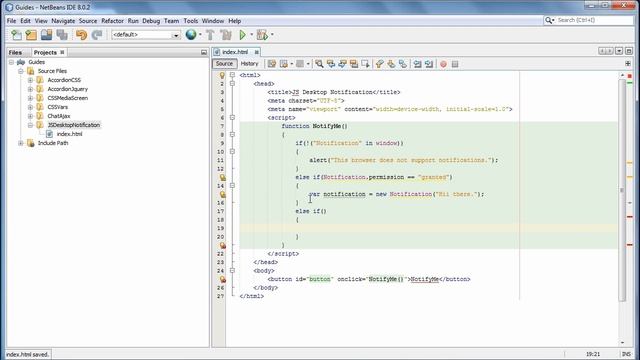
Task: Toggle Rectangular Selection mode
Action: tap(365, 64)
